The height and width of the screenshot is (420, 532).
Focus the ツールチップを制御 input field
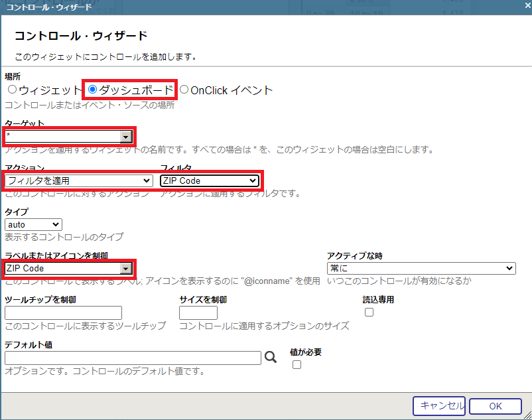(x=63, y=313)
